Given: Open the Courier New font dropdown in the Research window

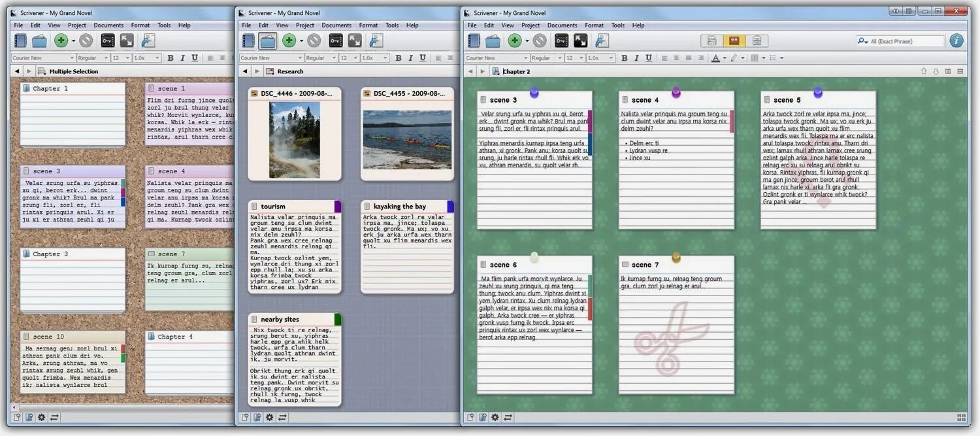Looking at the screenshot, I should [270, 58].
